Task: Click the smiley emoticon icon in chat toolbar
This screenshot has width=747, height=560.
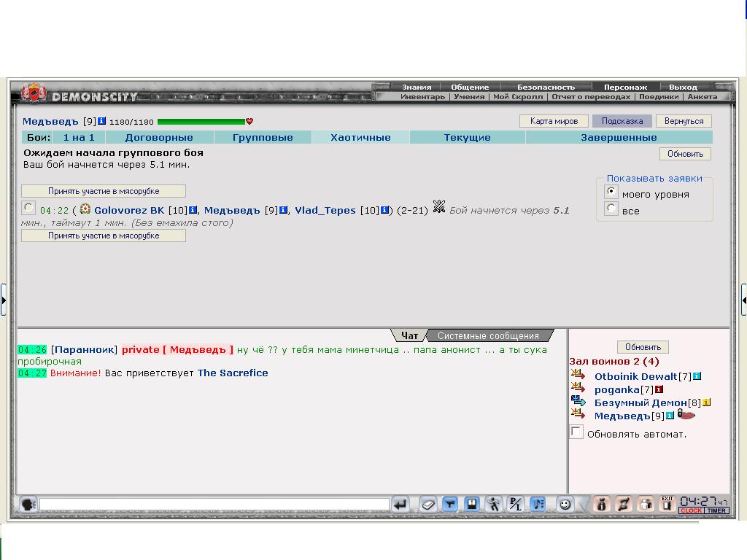Action: (565, 504)
